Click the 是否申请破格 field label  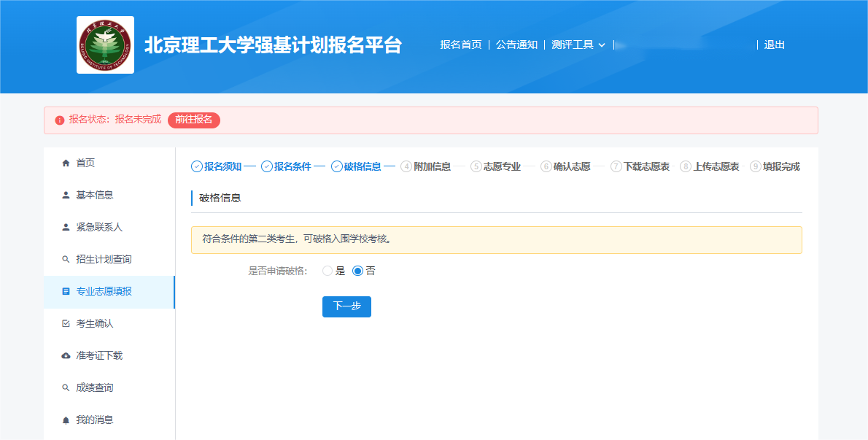(278, 271)
